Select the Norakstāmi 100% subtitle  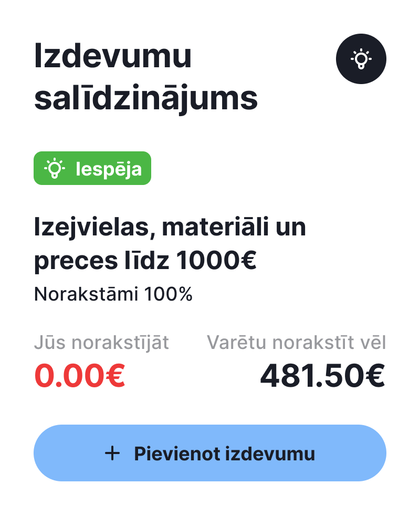[113, 294]
